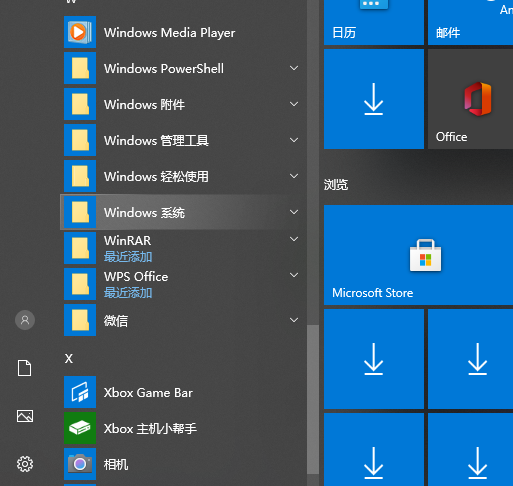Click the WinRAR label text
This screenshot has width=513, height=486.
click(127, 241)
